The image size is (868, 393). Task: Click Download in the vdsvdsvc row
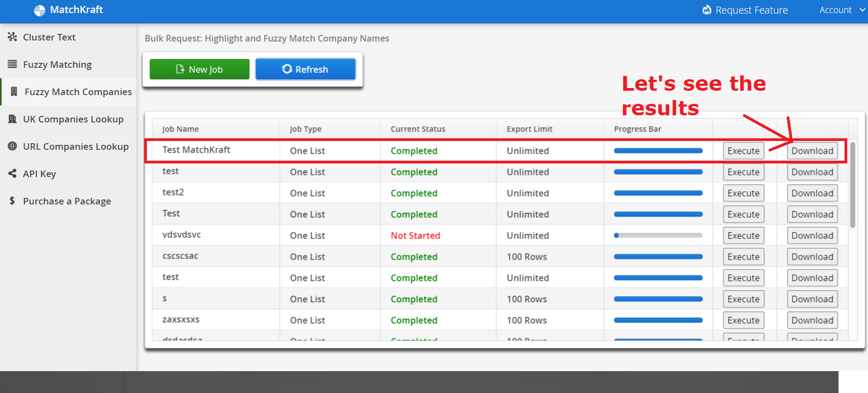tap(812, 236)
